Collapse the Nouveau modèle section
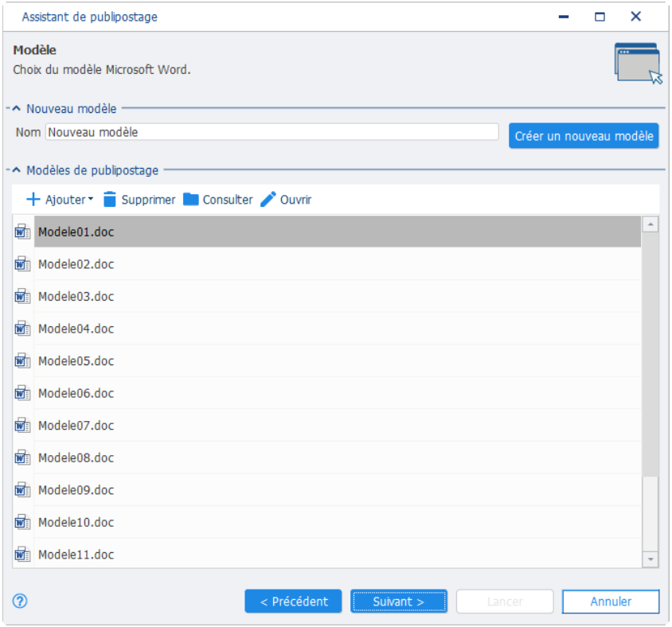 16,108
